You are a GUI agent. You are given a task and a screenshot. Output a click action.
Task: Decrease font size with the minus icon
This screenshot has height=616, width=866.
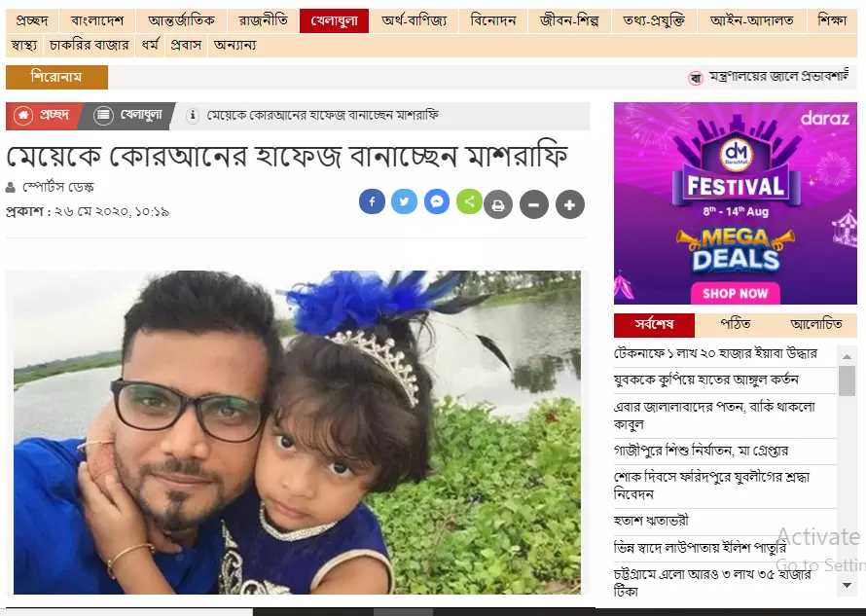534,205
